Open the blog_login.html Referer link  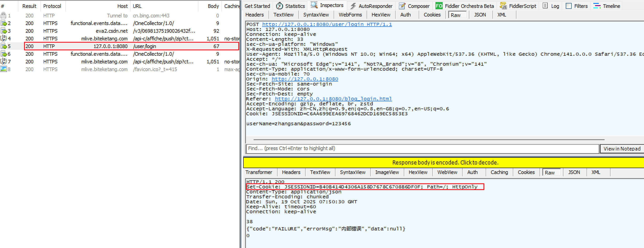(x=333, y=99)
